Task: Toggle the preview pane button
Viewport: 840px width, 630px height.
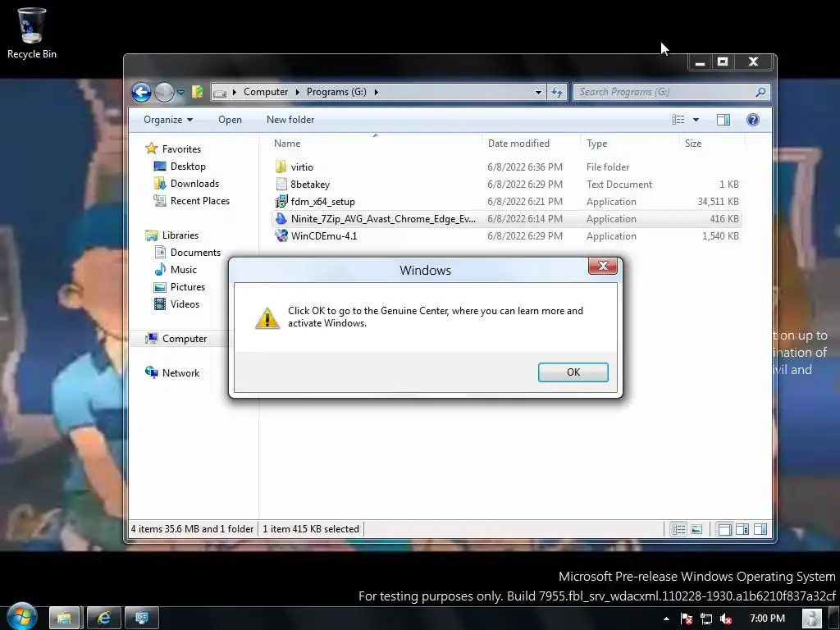Action: 724,120
